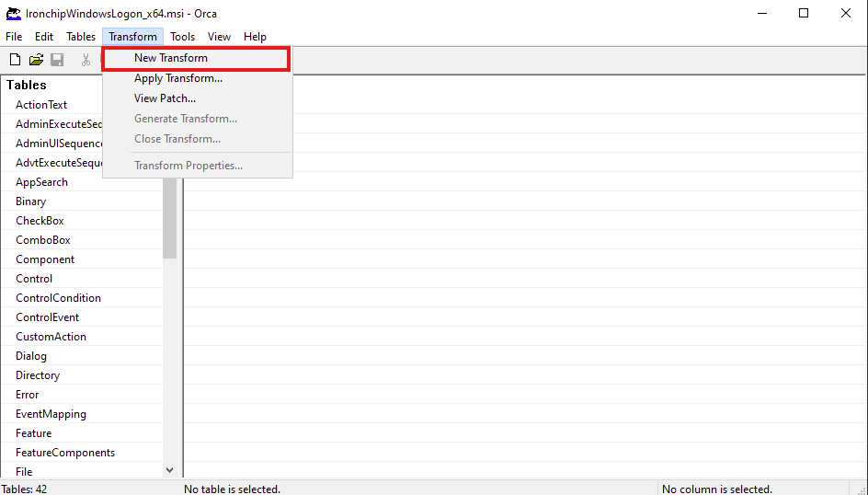Click the New file toolbar icon

(15, 60)
